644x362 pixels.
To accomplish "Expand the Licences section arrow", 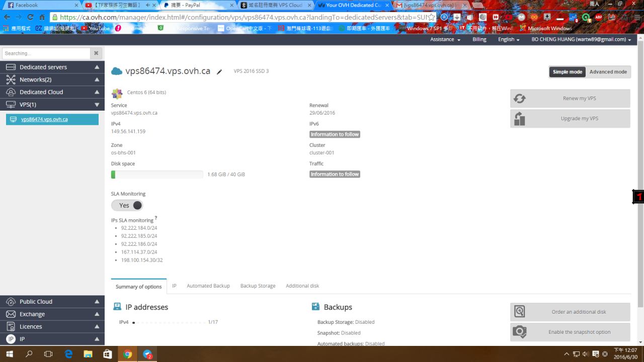I will [97, 327].
